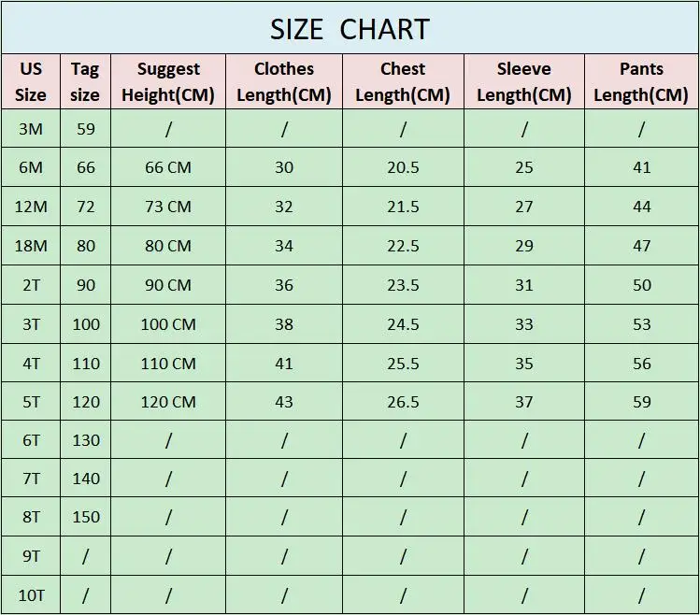Image resolution: width=700 pixels, height=615 pixels.
Task: Select the 6M size row label
Action: pyautogui.click(x=31, y=167)
